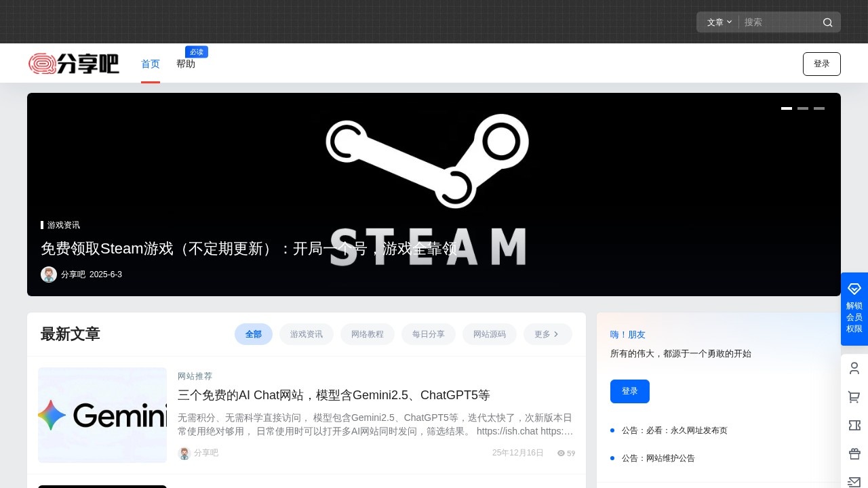This screenshot has width=868, height=488.
Task: Select the 游戏资讯 category filter
Action: click(307, 334)
